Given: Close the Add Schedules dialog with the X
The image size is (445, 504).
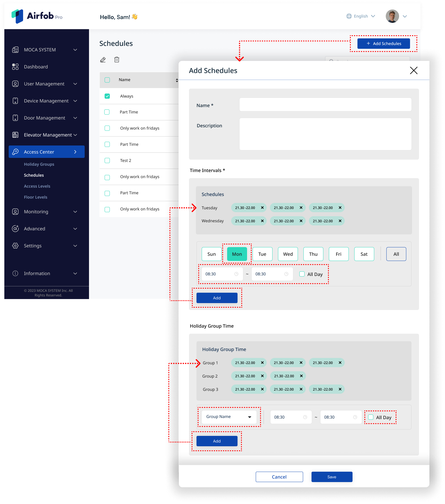Looking at the screenshot, I should 414,70.
